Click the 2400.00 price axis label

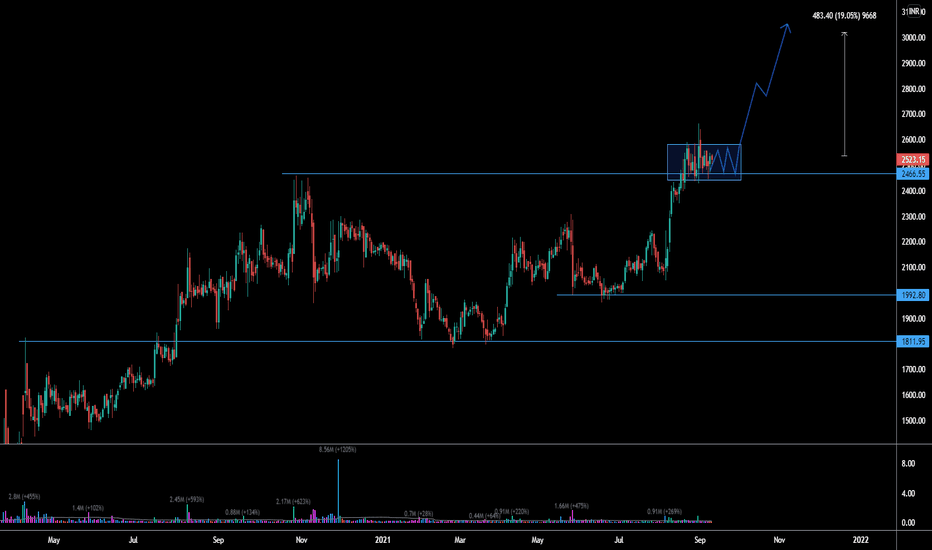tap(914, 191)
